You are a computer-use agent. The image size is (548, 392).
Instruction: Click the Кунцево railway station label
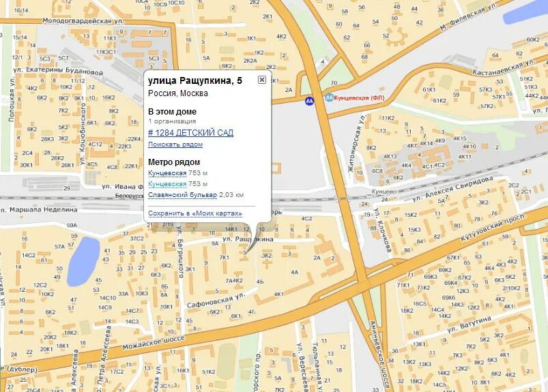click(x=384, y=192)
